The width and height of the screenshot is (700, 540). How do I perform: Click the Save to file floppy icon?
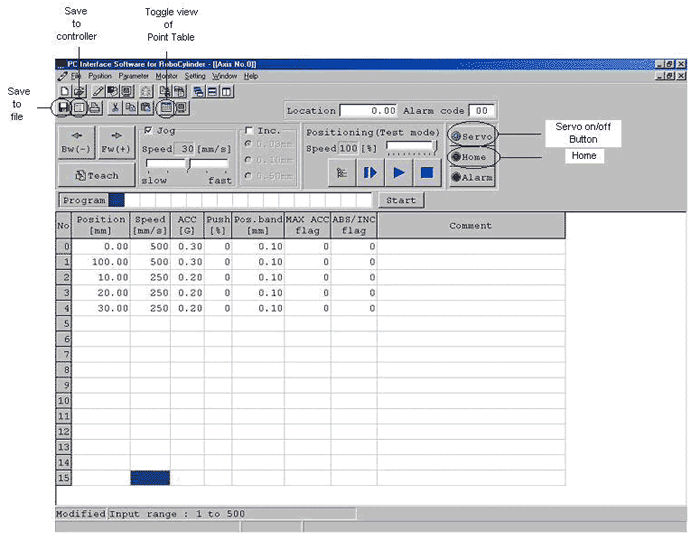(64, 107)
